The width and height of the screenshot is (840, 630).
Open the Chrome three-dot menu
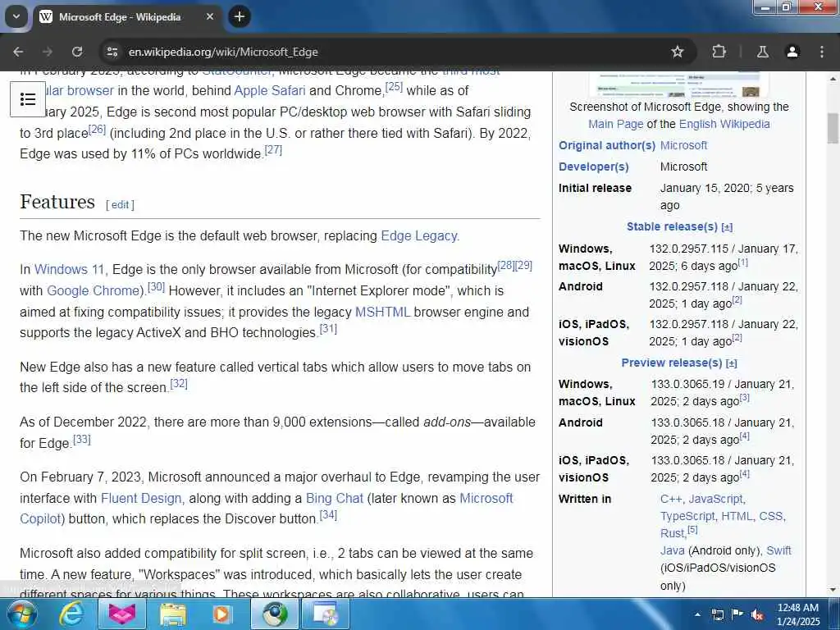[822, 52]
